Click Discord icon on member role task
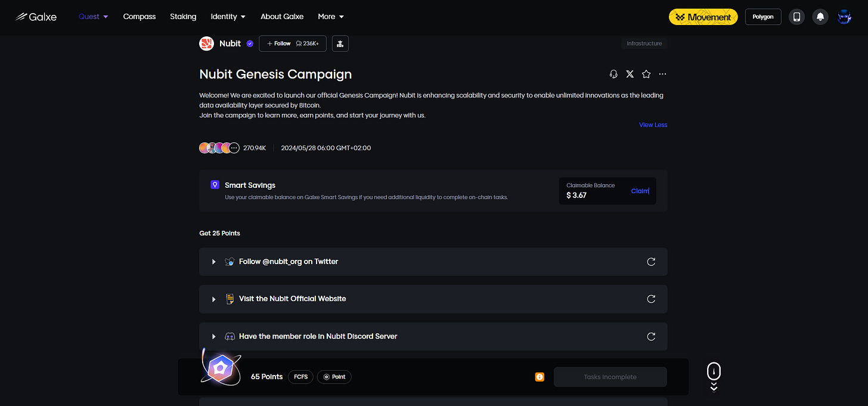868x406 pixels. [x=230, y=336]
